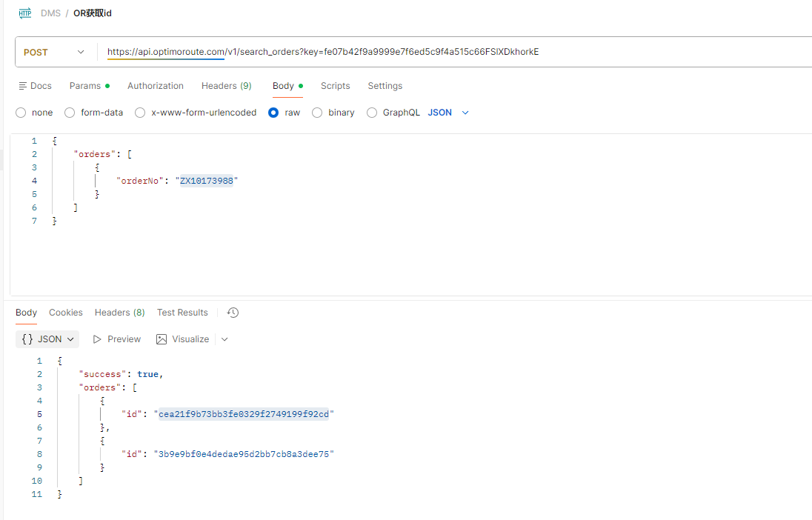812x520 pixels.
Task: Open Preview of the response
Action: point(116,339)
